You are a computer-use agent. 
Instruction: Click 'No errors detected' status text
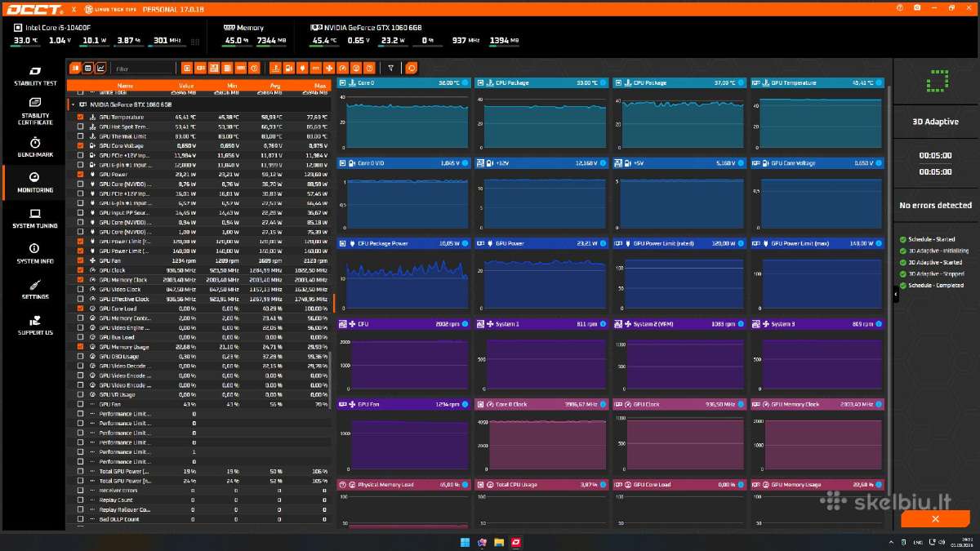935,206
